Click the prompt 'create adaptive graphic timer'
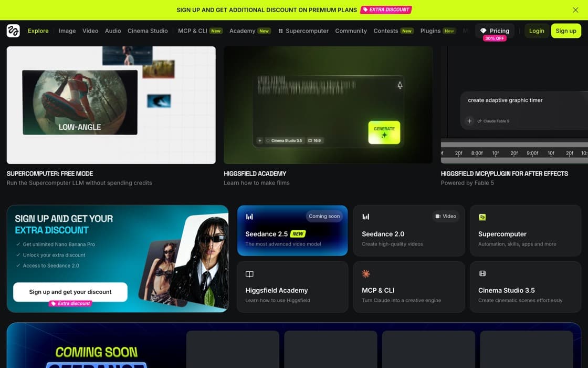The width and height of the screenshot is (588, 368). 505,100
